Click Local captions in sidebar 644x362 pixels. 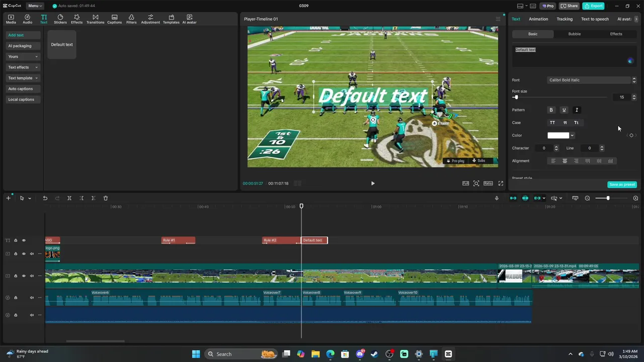click(x=23, y=100)
